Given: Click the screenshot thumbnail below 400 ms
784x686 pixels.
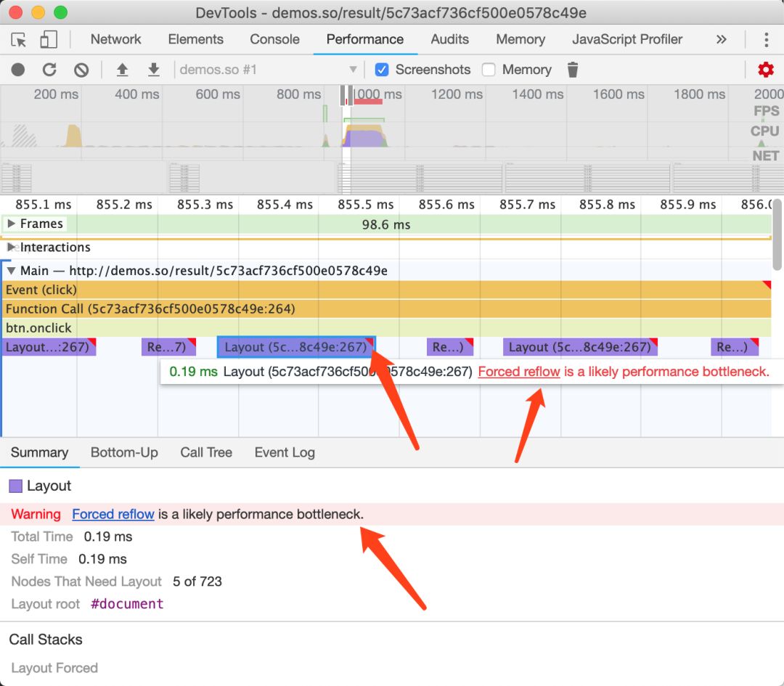Looking at the screenshot, I should pyautogui.click(x=184, y=178).
